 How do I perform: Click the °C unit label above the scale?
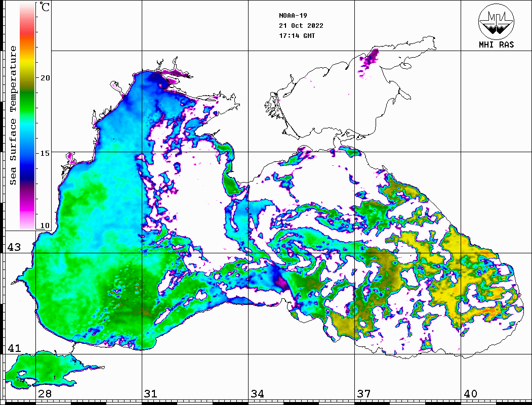pos(45,8)
